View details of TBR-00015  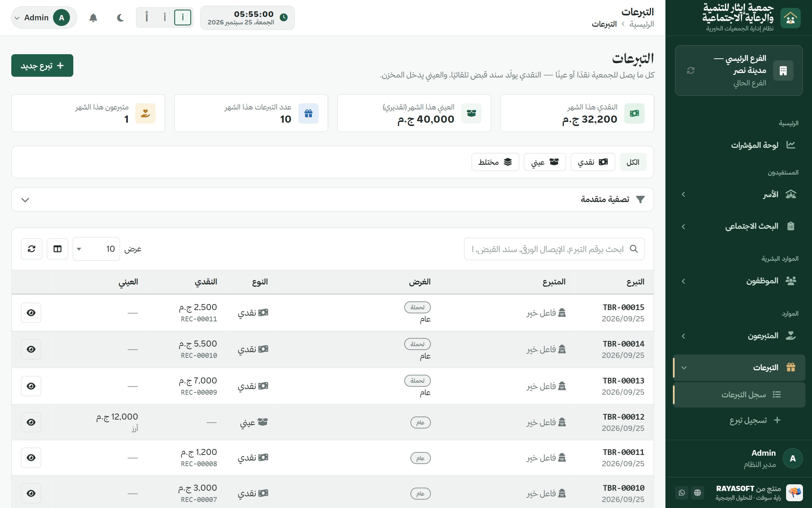(x=31, y=313)
